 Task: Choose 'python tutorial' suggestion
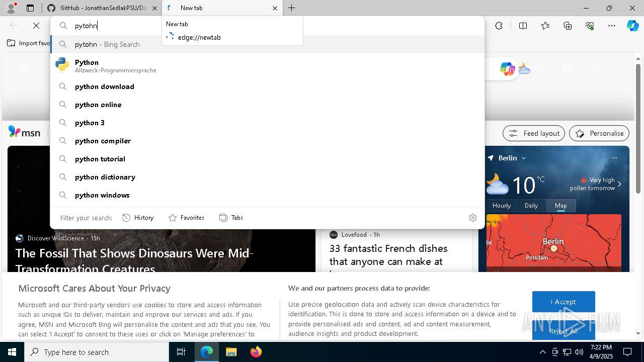click(x=268, y=159)
